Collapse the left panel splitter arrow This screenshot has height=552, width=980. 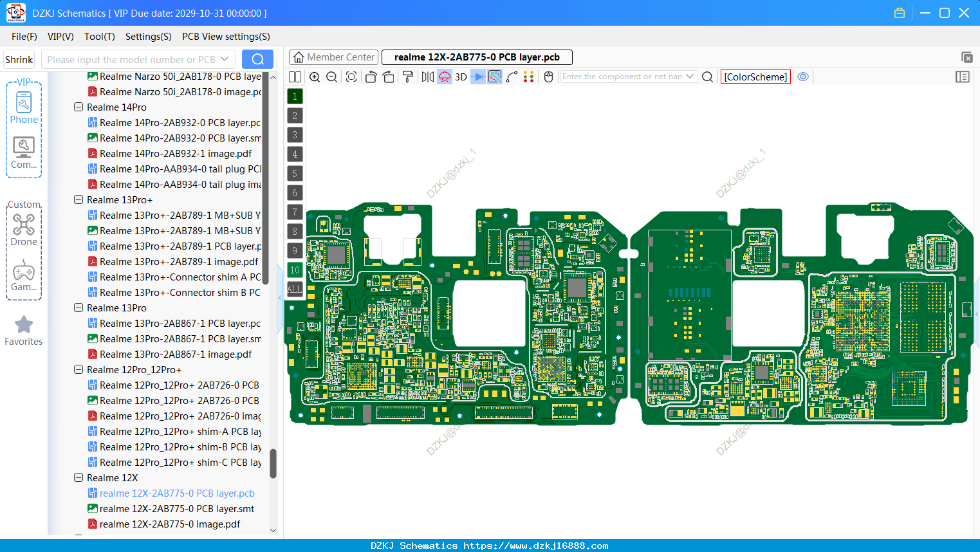coord(280,297)
